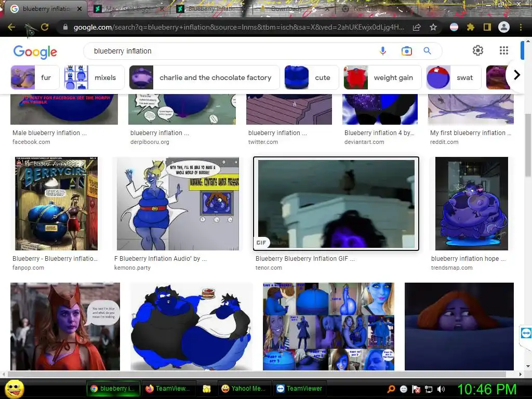The width and height of the screenshot is (532, 399).
Task: Open 'Blueberry inflation 4 by' deviantart link
Action: (x=379, y=133)
